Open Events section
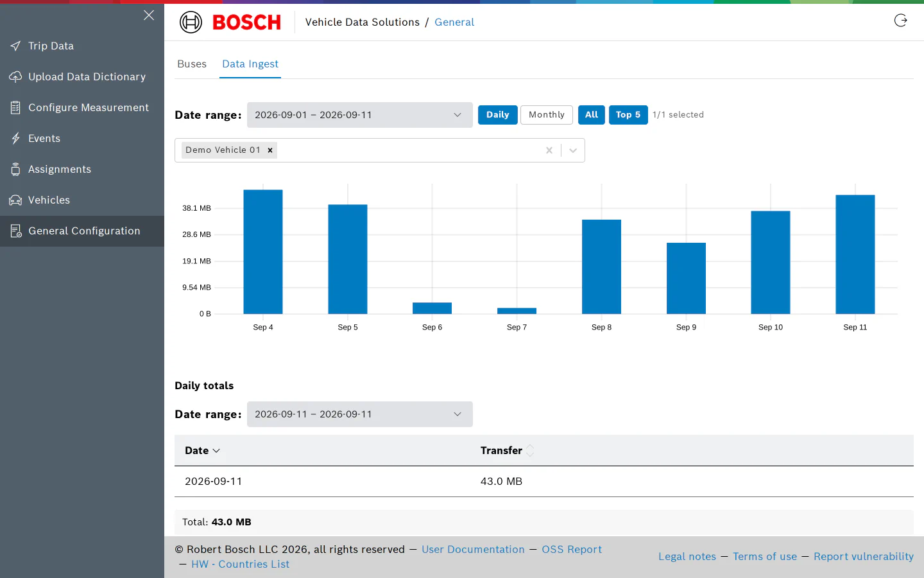 pos(82,139)
